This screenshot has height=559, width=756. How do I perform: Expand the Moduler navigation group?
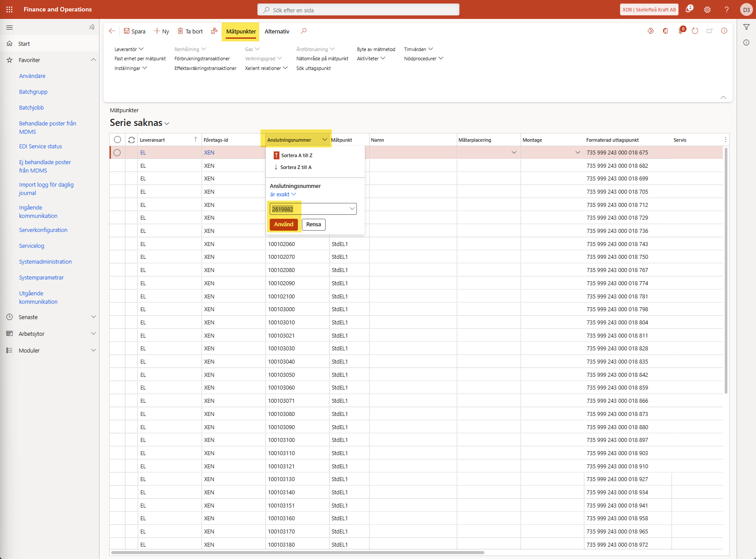[x=93, y=350]
